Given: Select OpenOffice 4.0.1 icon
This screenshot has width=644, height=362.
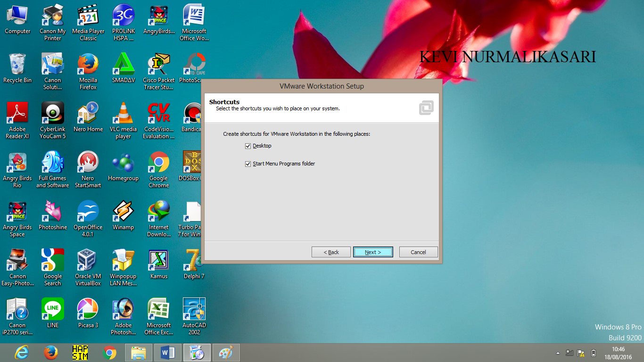Looking at the screenshot, I should point(88,219).
